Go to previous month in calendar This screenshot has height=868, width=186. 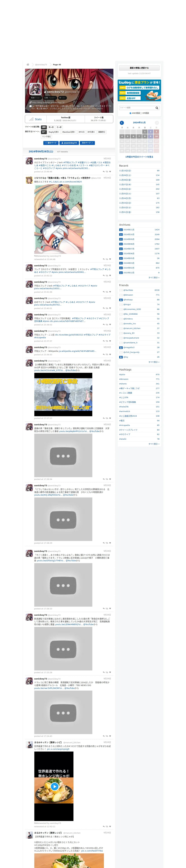pyautogui.click(x=122, y=123)
